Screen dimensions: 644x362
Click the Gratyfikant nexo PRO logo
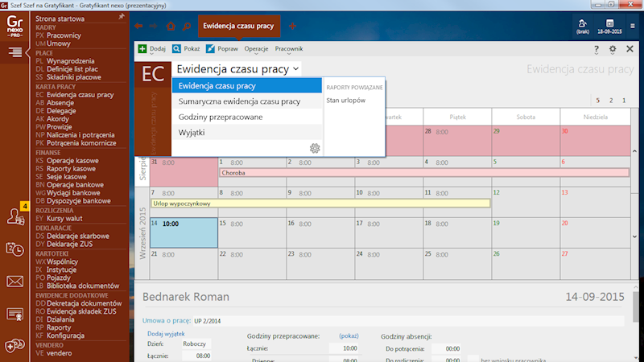tap(14, 27)
